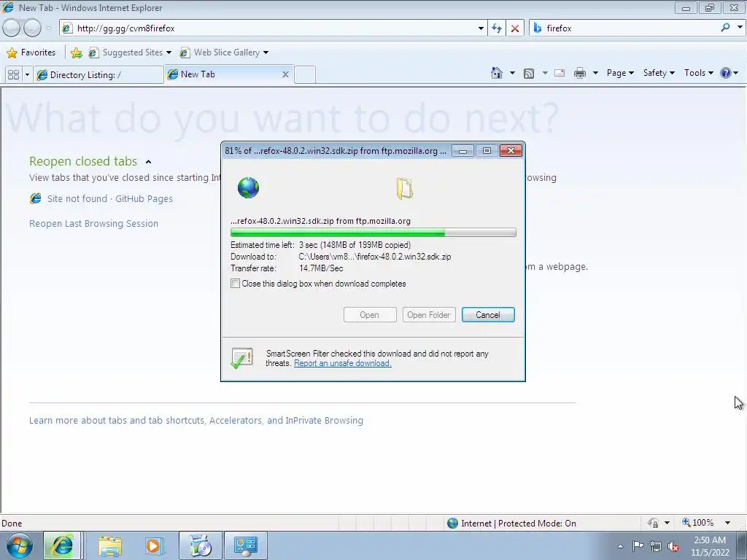747x560 pixels.
Task: Click the Help question mark icon
Action: pyautogui.click(x=725, y=73)
